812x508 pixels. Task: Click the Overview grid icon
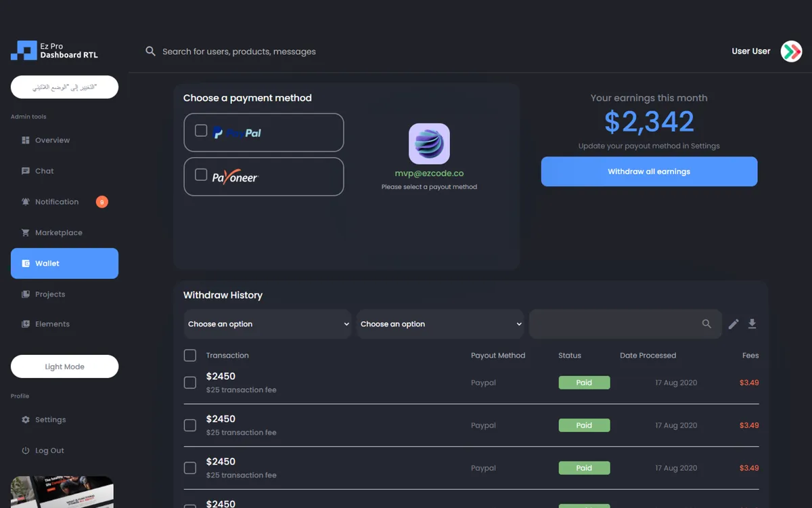tap(26, 140)
